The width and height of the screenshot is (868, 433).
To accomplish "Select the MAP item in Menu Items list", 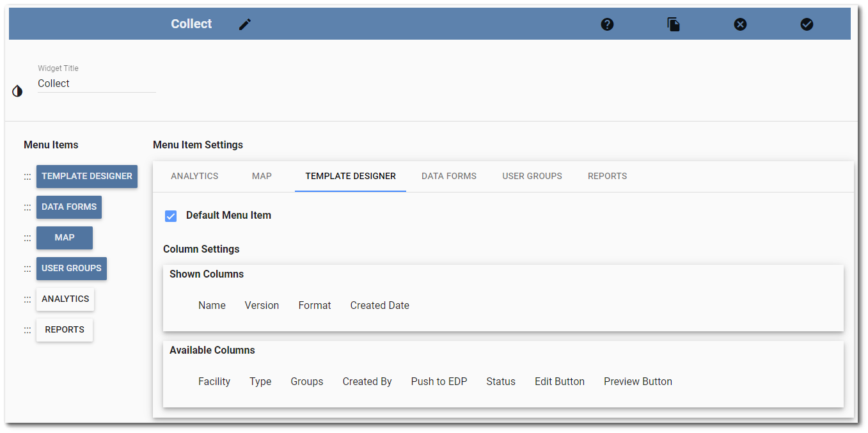I will tap(64, 237).
